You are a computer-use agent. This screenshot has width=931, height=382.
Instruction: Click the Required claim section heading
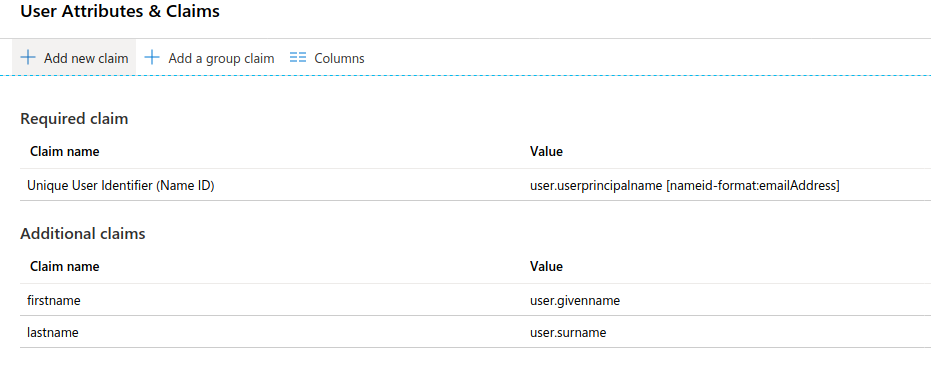tap(74, 119)
